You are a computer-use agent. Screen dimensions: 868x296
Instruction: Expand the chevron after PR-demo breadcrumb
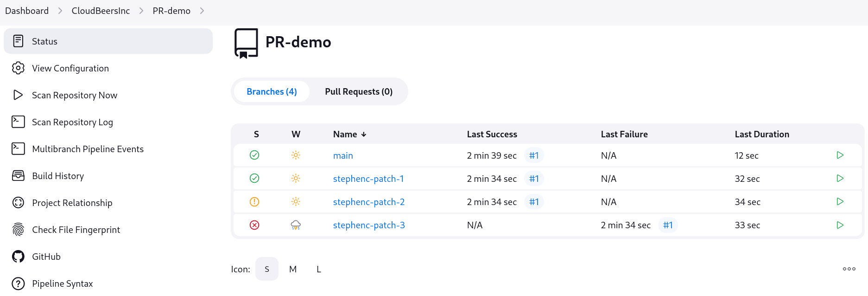click(x=202, y=11)
